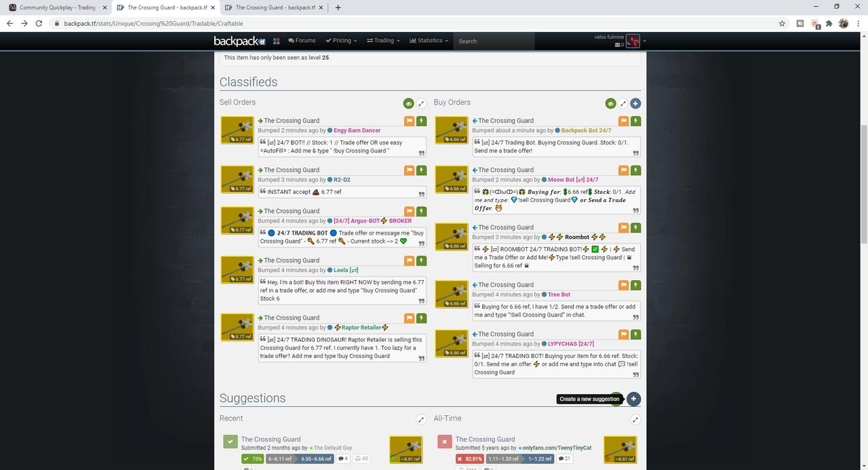Open the 4 comments on recent suggestion
This screenshot has width=868, height=470.
tap(342, 458)
